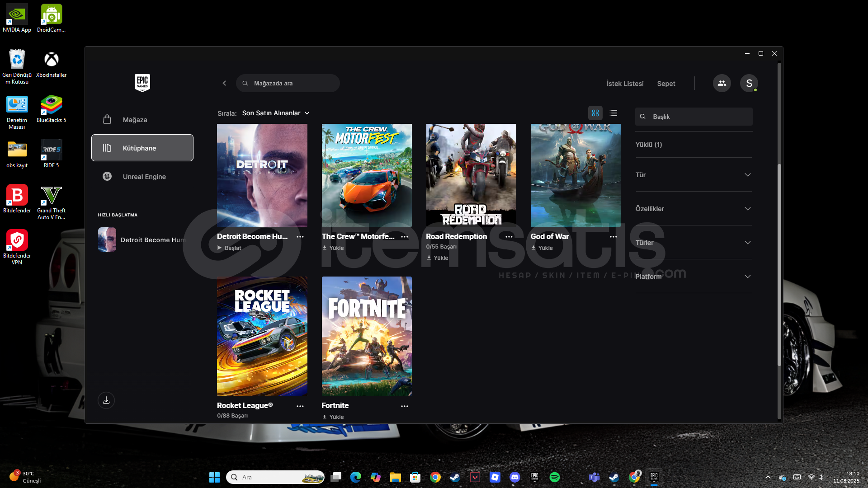The image size is (868, 488).
Task: Open Detroit Become Human cover thumbnail
Action: (262, 175)
